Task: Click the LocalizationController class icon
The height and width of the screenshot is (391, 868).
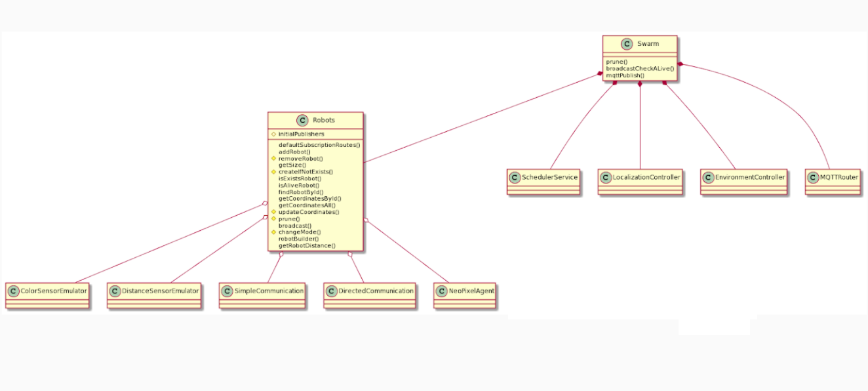Action: [x=604, y=176]
